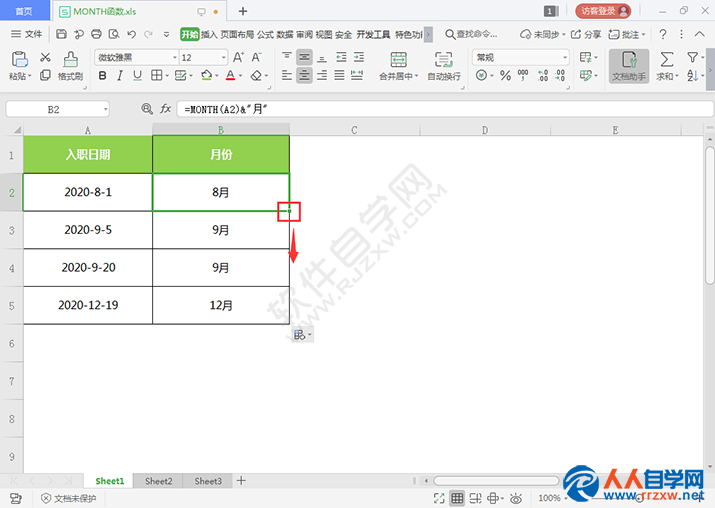Increase decimal places
The image size is (715, 508).
click(543, 75)
